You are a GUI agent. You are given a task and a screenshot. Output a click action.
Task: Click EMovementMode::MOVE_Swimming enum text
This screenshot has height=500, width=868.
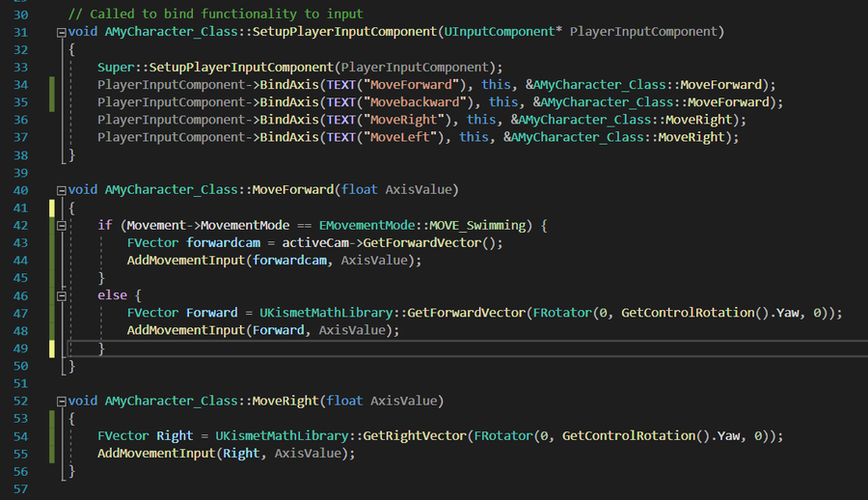tap(422, 225)
